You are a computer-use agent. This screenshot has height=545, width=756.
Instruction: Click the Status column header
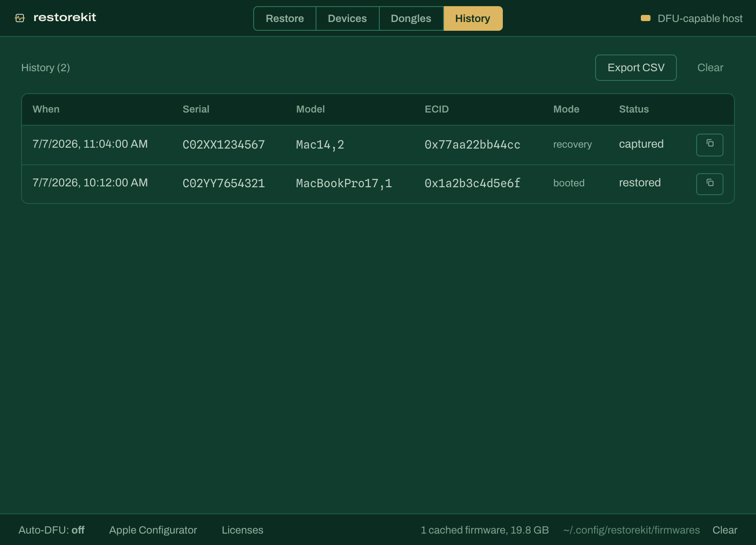coord(634,109)
